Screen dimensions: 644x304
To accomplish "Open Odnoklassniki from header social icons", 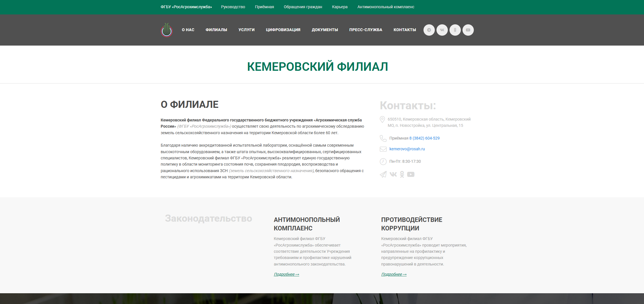I will (x=455, y=30).
